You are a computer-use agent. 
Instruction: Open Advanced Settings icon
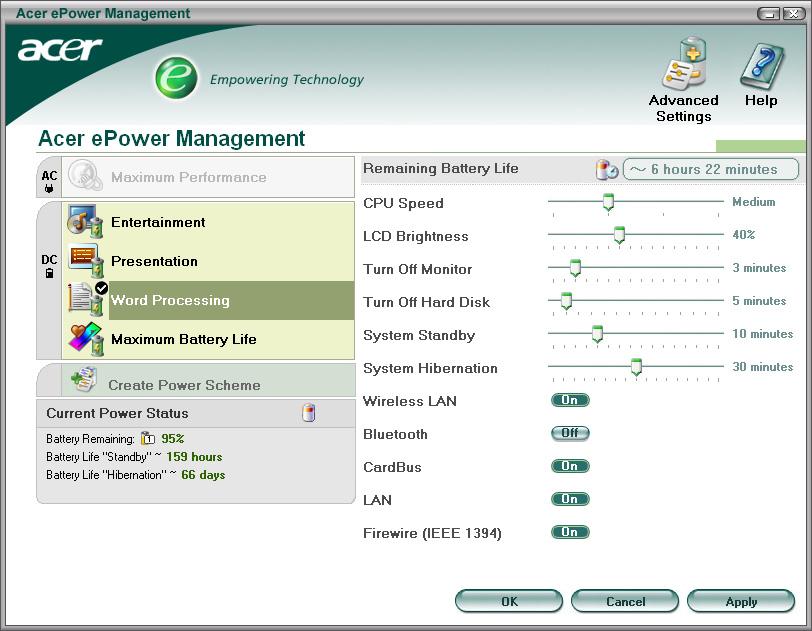684,64
